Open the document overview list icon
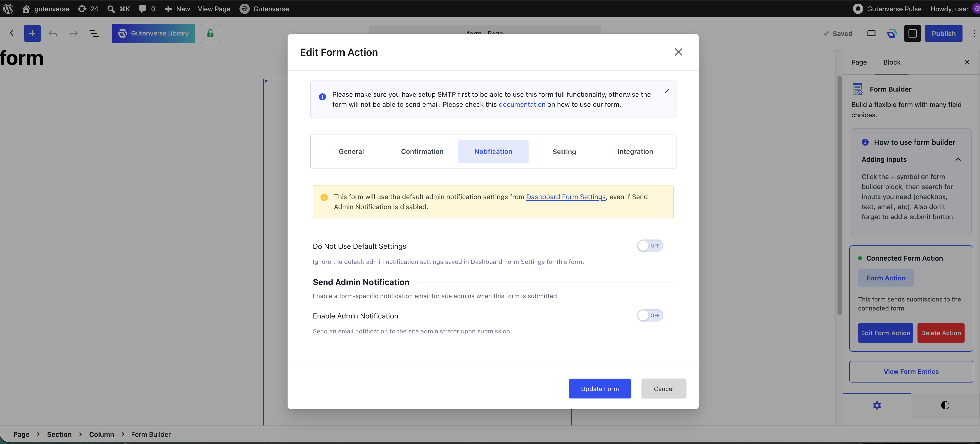980x444 pixels. coord(94,33)
